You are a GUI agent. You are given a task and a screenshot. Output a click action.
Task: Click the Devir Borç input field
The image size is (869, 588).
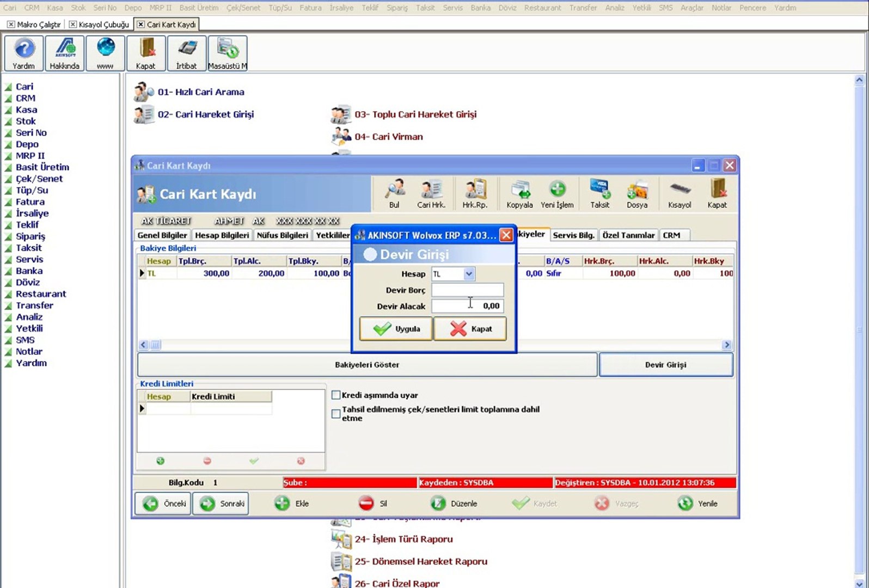(468, 290)
